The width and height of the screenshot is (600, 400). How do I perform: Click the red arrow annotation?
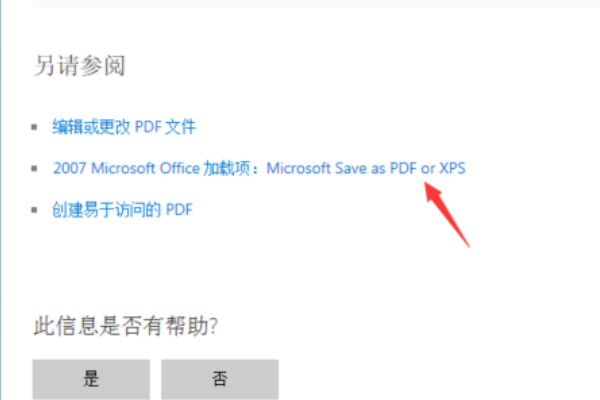[446, 214]
